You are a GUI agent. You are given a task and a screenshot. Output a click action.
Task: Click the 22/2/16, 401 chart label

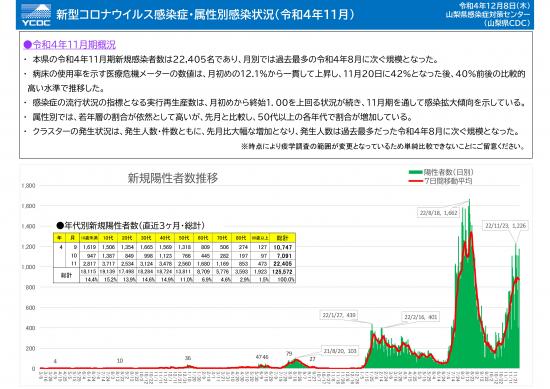pyautogui.click(x=421, y=317)
